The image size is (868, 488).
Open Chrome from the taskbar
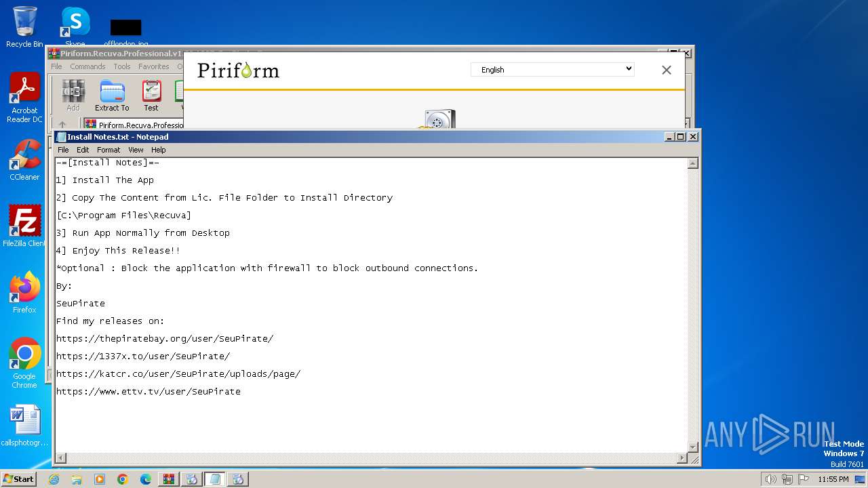click(123, 479)
